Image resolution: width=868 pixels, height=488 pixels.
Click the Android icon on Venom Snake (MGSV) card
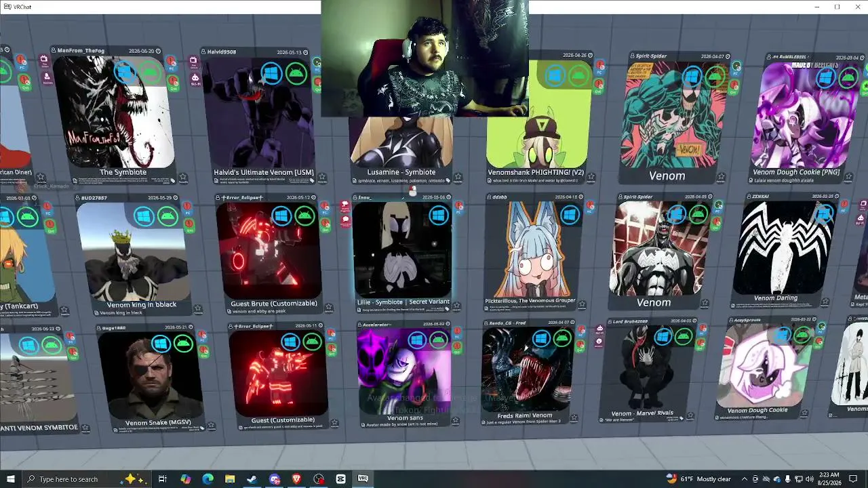[184, 344]
